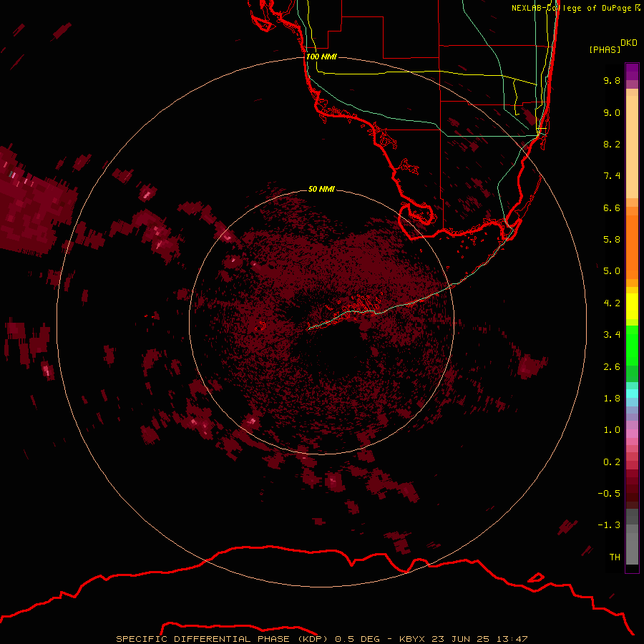This screenshot has height=644, width=644.
Task: Click the -0.5 scale label
Action: pyautogui.click(x=609, y=494)
